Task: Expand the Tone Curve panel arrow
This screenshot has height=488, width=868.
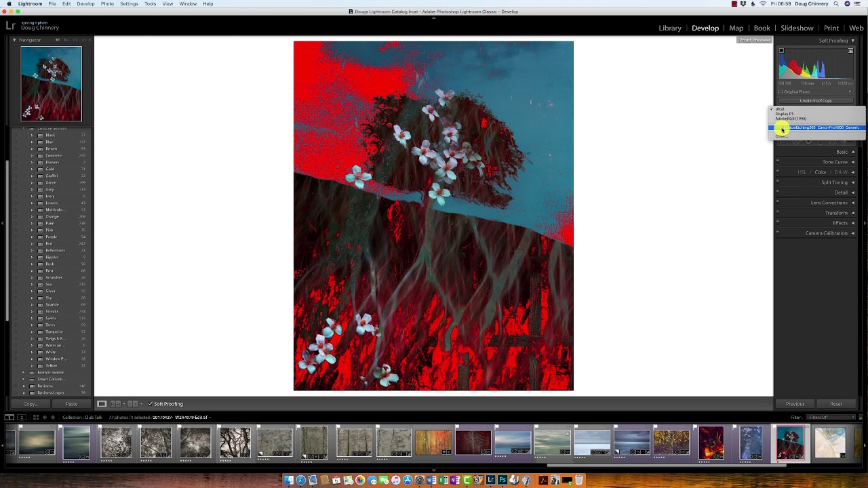Action: coord(852,162)
